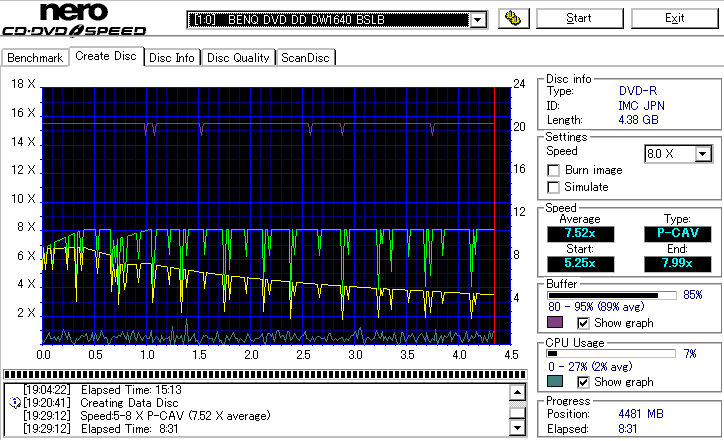Click the info icon beside Creating Data Disc
Image resolution: width=724 pixels, height=441 pixels.
tap(14, 402)
